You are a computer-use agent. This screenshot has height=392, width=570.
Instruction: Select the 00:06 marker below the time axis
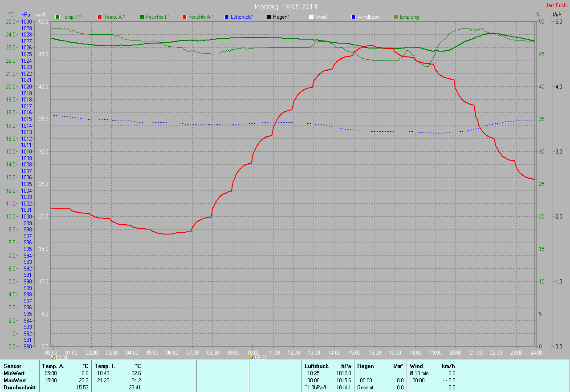pyautogui.click(x=60, y=357)
